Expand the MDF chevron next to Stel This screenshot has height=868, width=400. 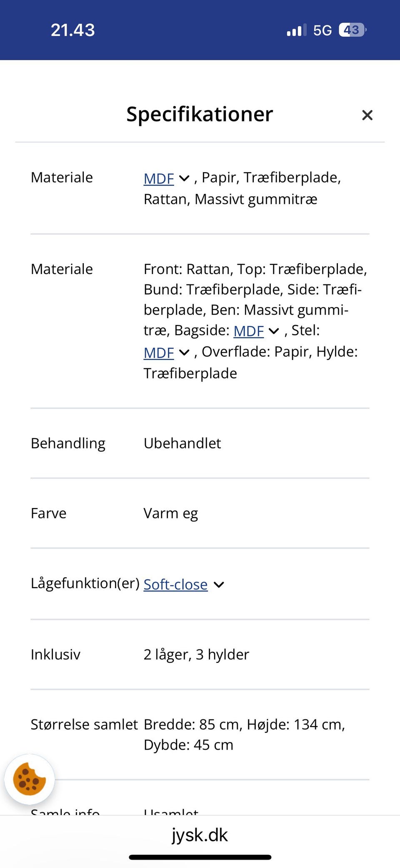183,352
